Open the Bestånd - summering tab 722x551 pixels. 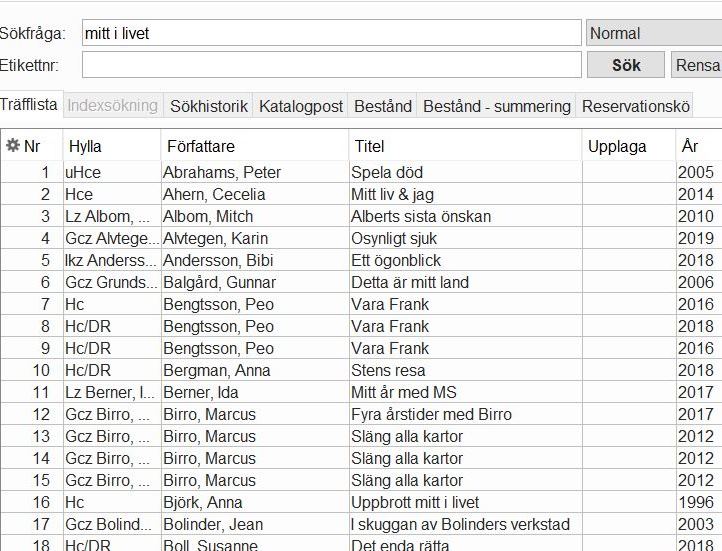tap(496, 106)
